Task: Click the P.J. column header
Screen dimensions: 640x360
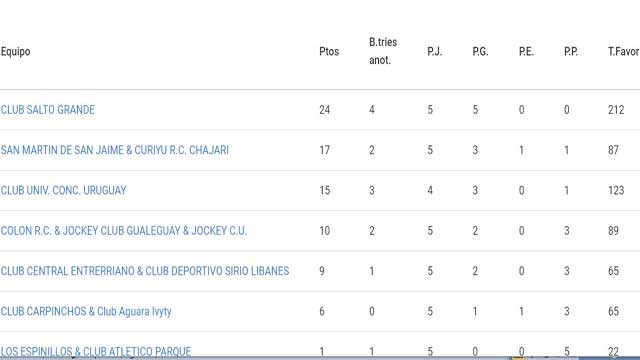Action: [434, 51]
